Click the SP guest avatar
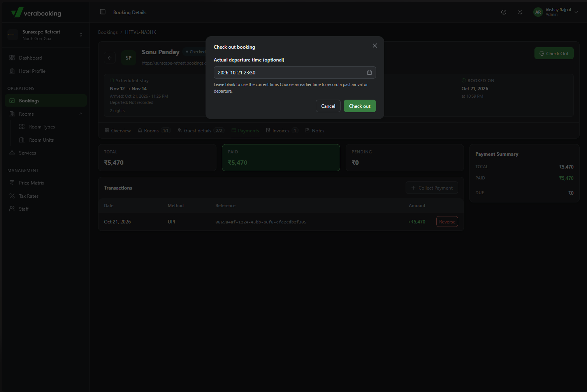This screenshot has height=392, width=587. click(x=128, y=58)
